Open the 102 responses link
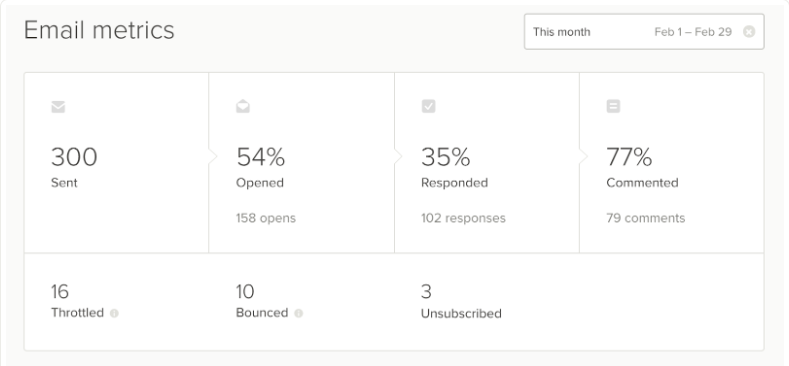The height and width of the screenshot is (366, 789). [x=463, y=218]
